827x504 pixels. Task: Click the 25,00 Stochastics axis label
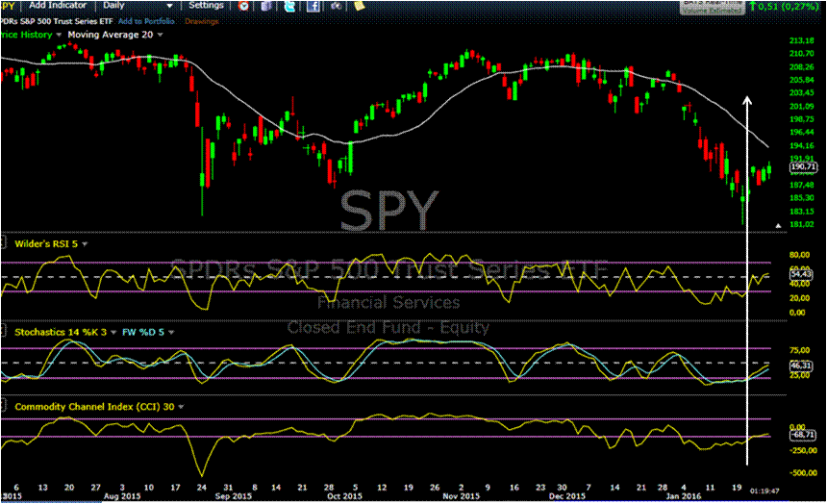tap(799, 375)
